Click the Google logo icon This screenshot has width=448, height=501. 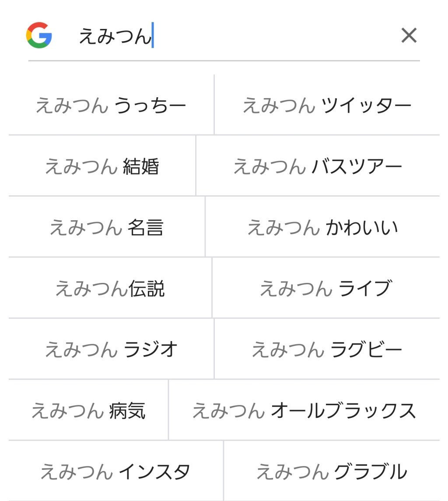click(x=39, y=35)
